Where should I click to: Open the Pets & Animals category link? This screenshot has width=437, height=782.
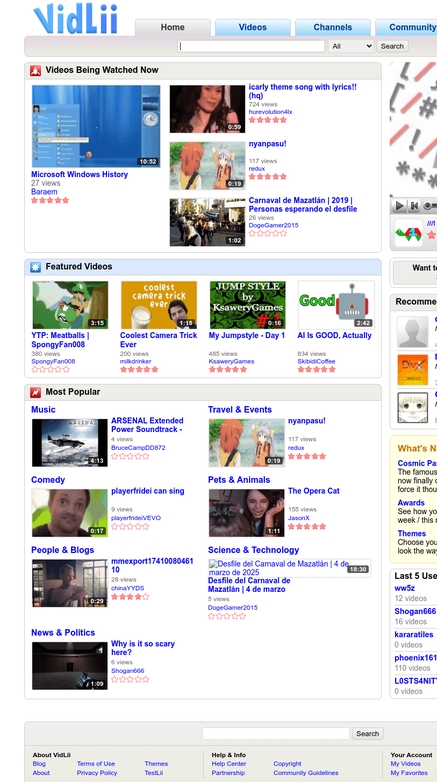point(239,480)
